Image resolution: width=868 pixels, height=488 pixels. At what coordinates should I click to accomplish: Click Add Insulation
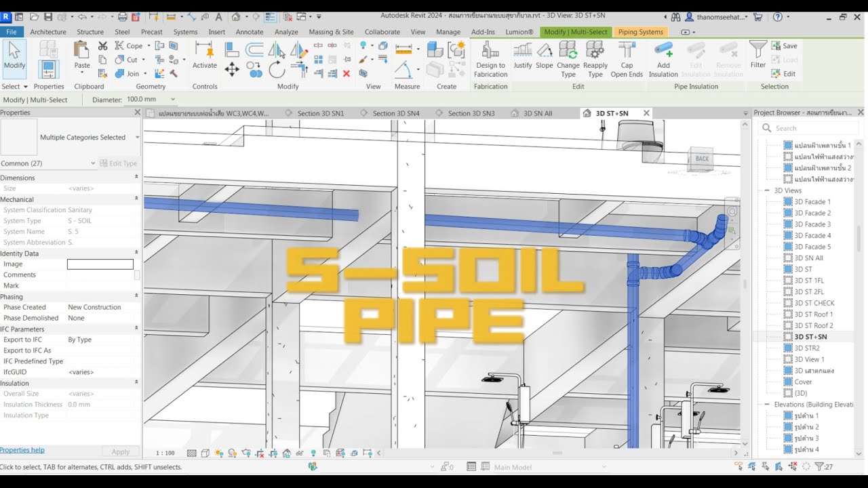pyautogui.click(x=663, y=60)
